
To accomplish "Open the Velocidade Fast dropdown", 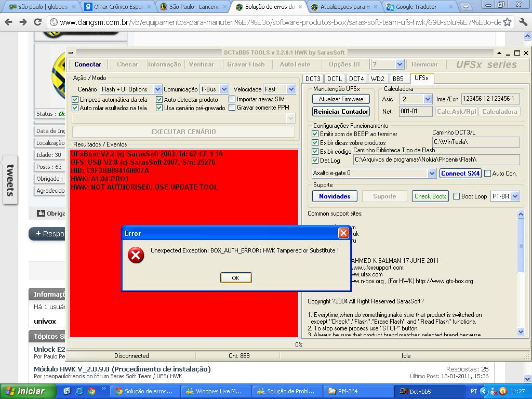I will [x=291, y=89].
